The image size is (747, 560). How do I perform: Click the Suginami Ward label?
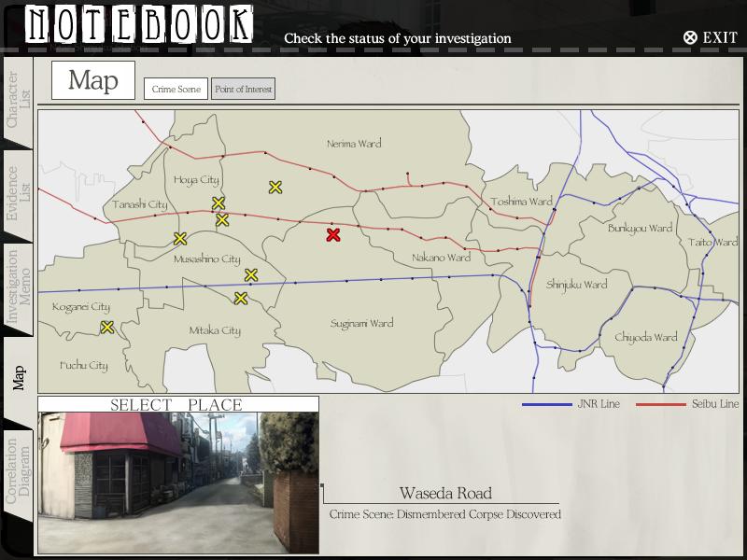[362, 323]
